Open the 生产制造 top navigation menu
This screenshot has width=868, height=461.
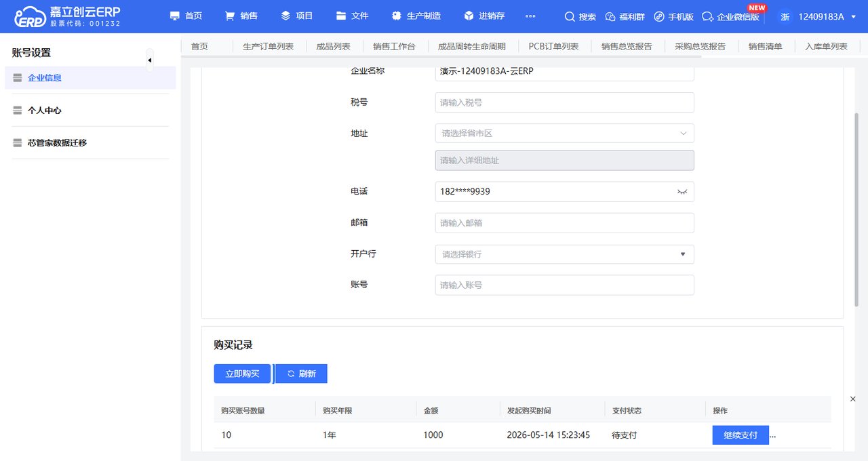pyautogui.click(x=416, y=16)
